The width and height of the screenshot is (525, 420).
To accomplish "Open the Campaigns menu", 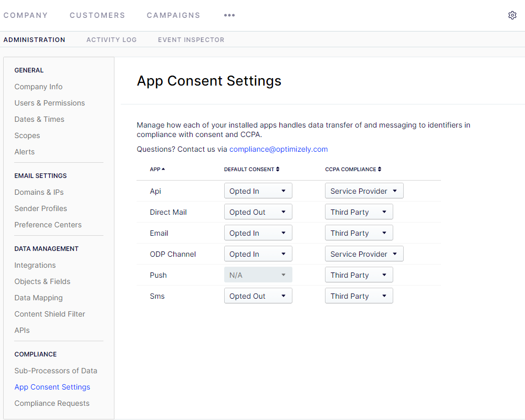I will pos(173,15).
